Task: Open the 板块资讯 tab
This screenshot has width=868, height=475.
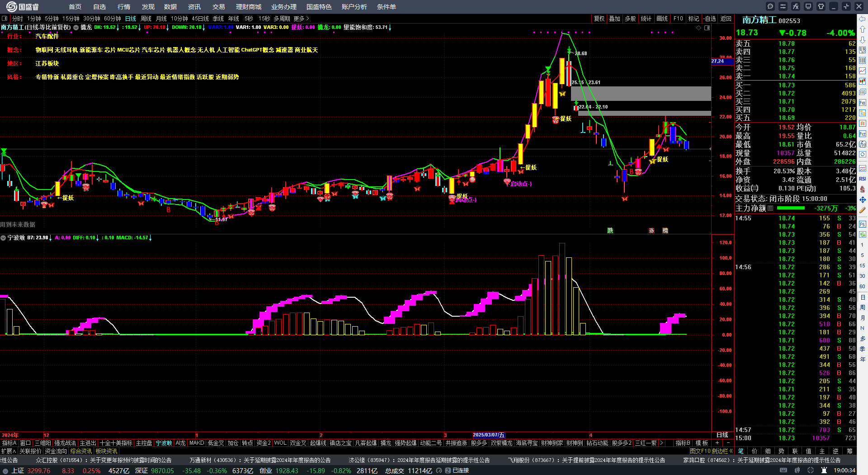Action: coord(107,451)
